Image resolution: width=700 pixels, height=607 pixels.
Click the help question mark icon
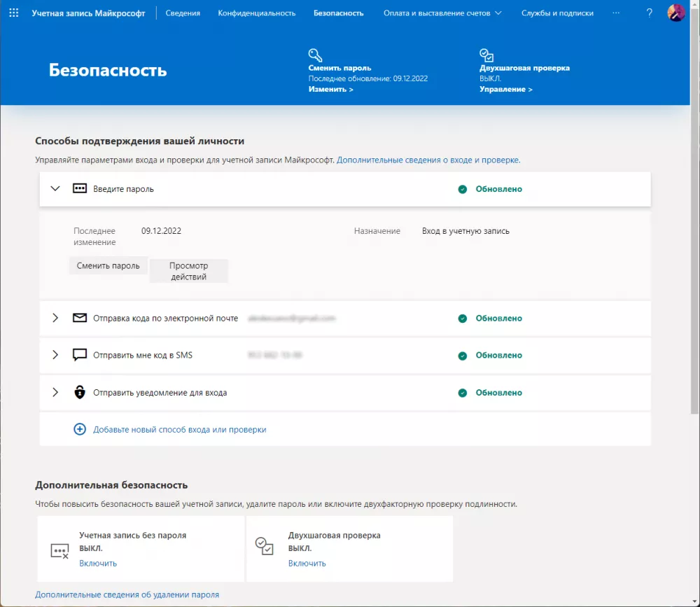[649, 13]
